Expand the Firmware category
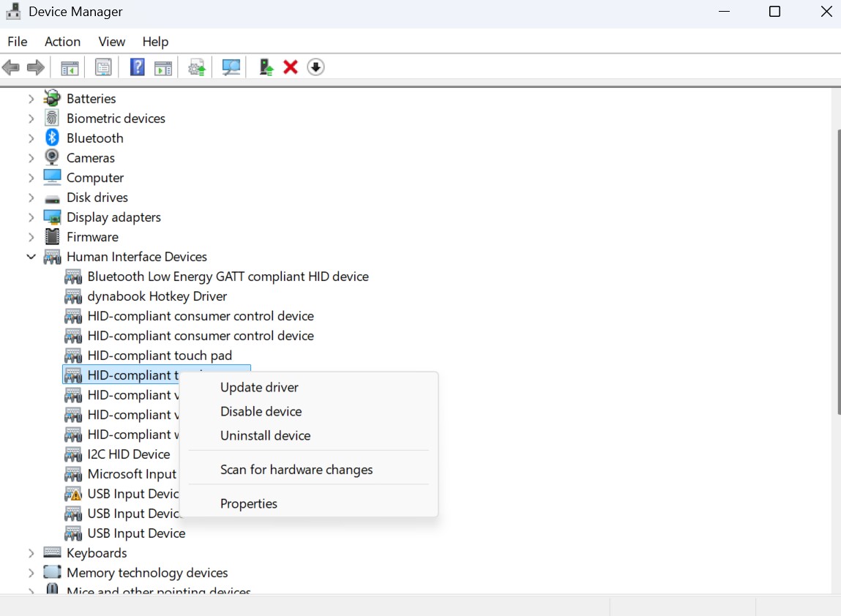 [x=31, y=237]
